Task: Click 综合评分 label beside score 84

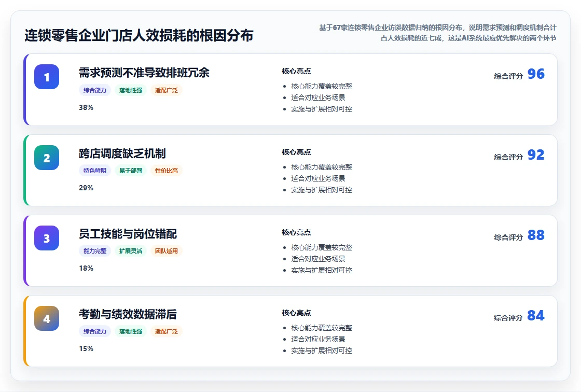Action: tap(508, 318)
